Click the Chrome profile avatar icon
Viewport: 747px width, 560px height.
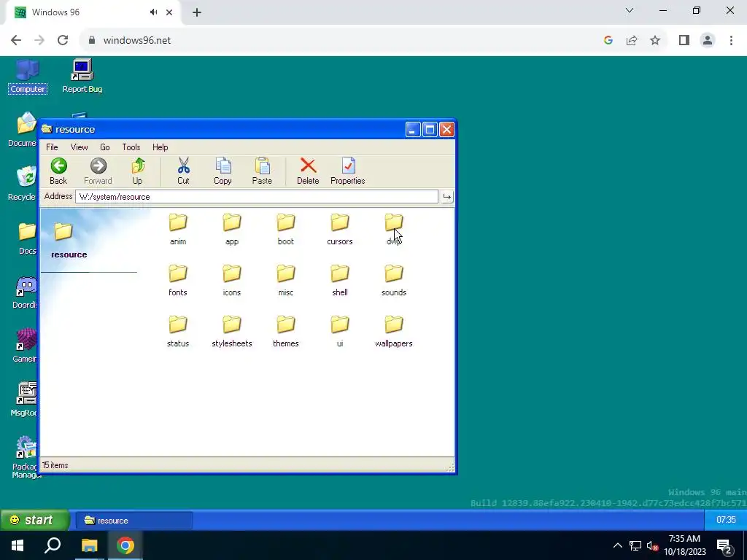(708, 41)
